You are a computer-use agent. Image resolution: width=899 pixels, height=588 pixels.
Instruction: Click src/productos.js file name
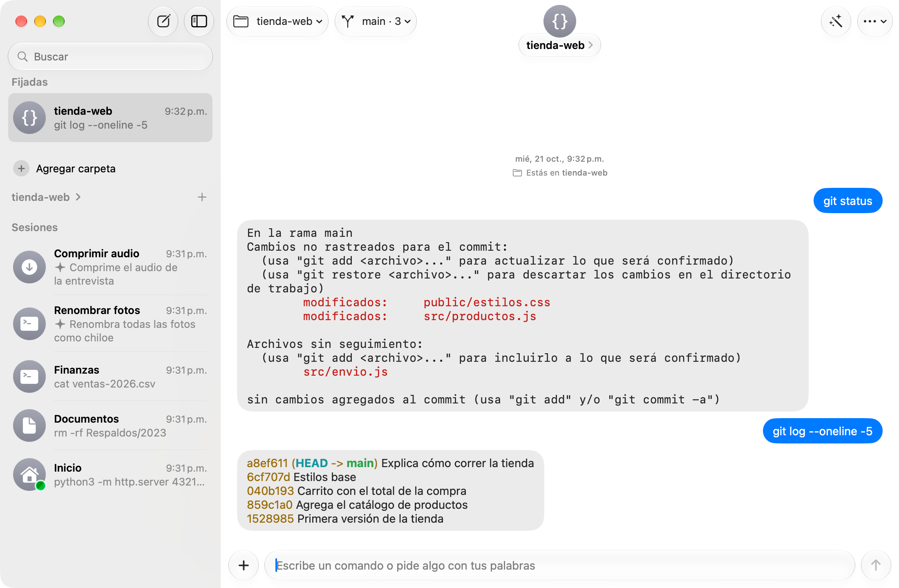[x=480, y=316]
